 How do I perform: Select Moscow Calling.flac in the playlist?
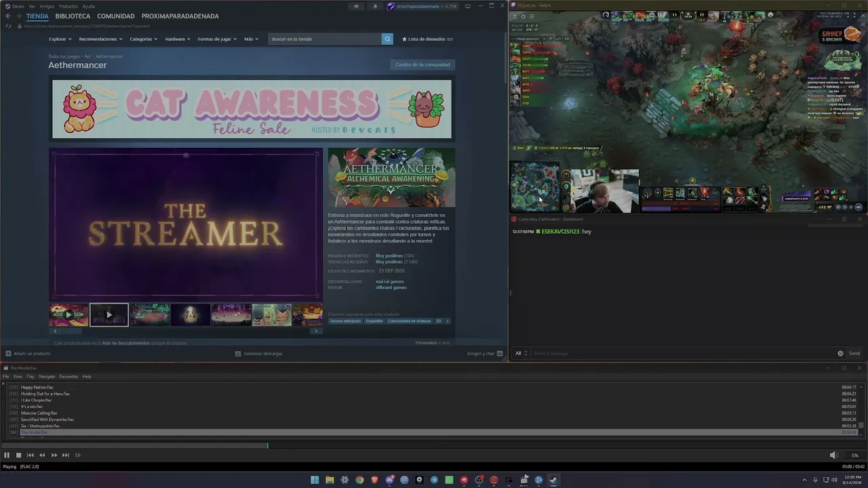click(x=39, y=413)
